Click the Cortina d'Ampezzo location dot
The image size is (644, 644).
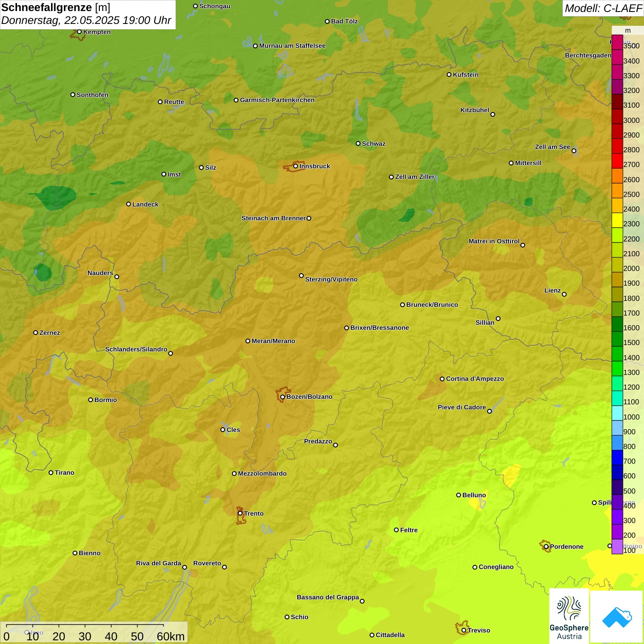pos(442,379)
